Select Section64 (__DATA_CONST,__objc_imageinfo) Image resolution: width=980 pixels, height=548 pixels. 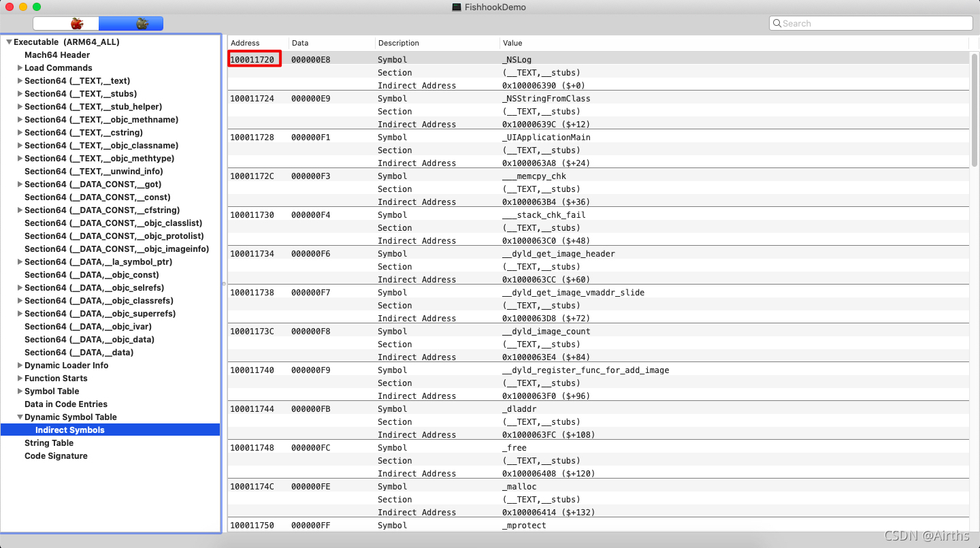(117, 249)
